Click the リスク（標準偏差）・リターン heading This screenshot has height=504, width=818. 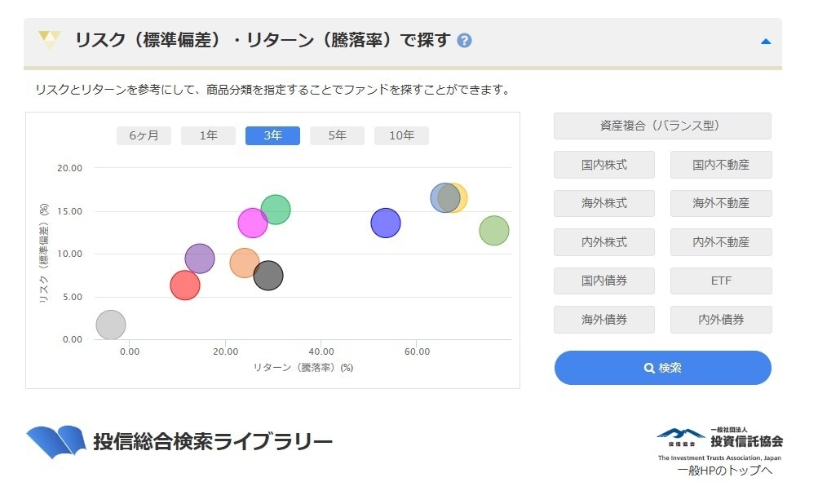pyautogui.click(x=263, y=40)
